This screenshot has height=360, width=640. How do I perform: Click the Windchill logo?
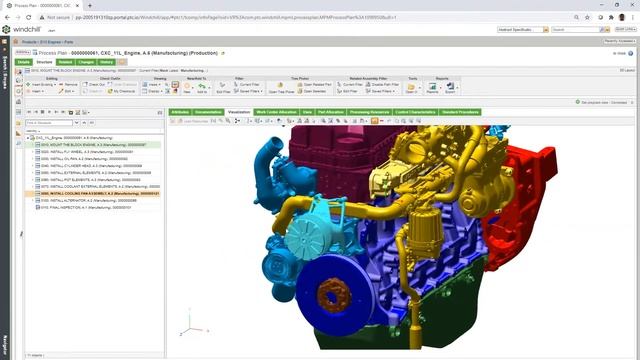pos(22,29)
